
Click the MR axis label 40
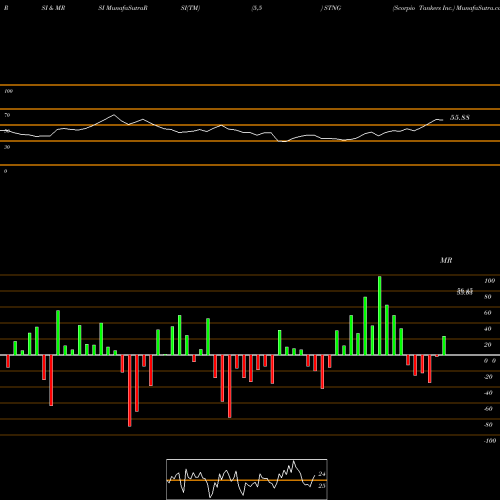click(487, 329)
